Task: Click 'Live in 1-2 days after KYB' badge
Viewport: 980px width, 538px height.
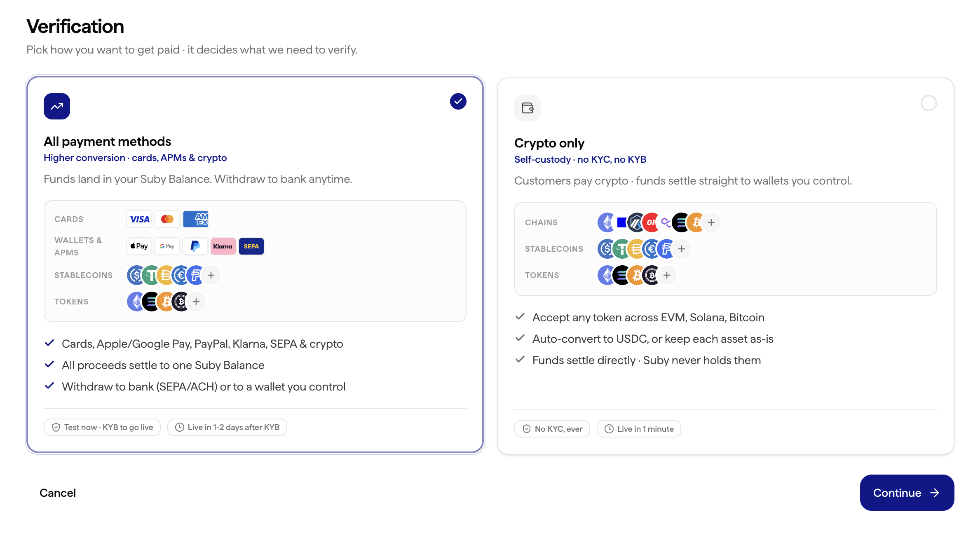Action: 227,427
